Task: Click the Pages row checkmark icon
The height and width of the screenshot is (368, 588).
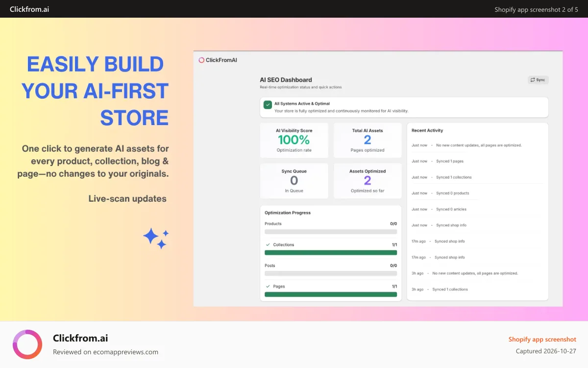Action: pos(268,286)
